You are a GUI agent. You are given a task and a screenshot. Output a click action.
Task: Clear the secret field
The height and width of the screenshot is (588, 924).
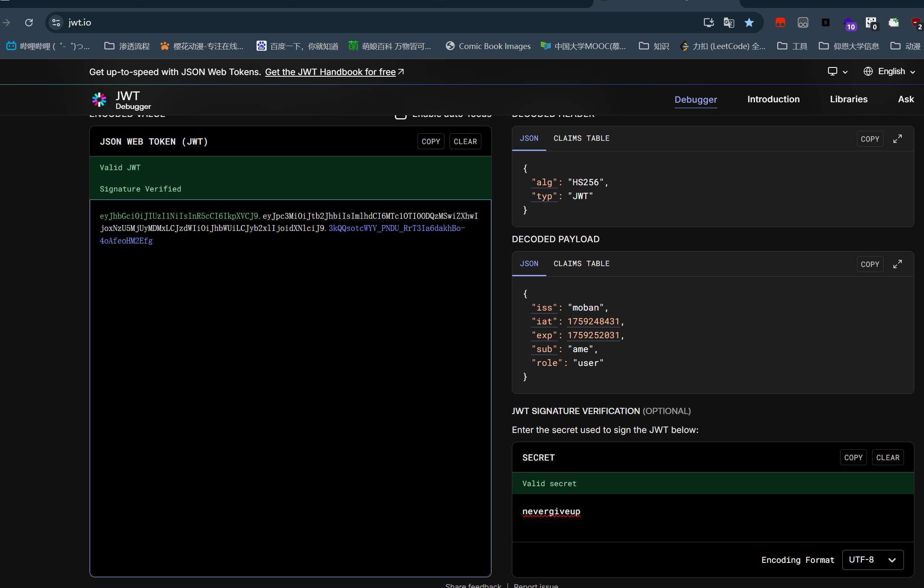pyautogui.click(x=888, y=458)
